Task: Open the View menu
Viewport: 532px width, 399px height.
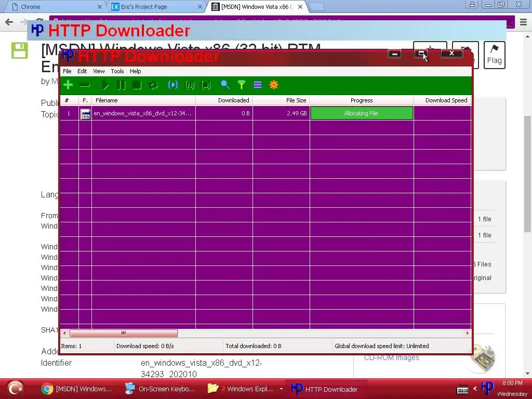Action: [99, 71]
